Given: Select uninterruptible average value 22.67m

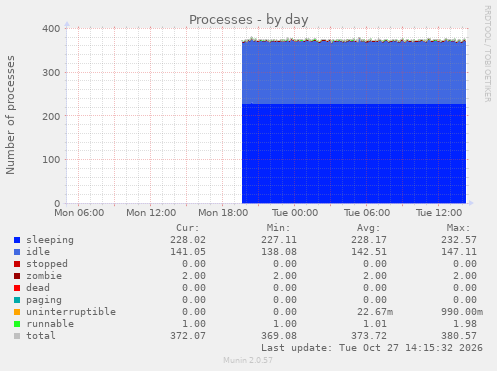Looking at the screenshot, I should pyautogui.click(x=375, y=312).
